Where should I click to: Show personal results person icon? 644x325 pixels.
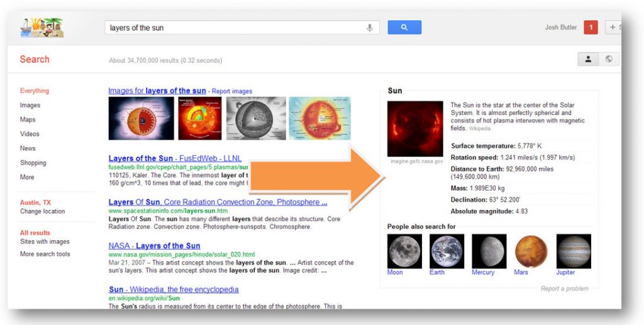point(588,59)
